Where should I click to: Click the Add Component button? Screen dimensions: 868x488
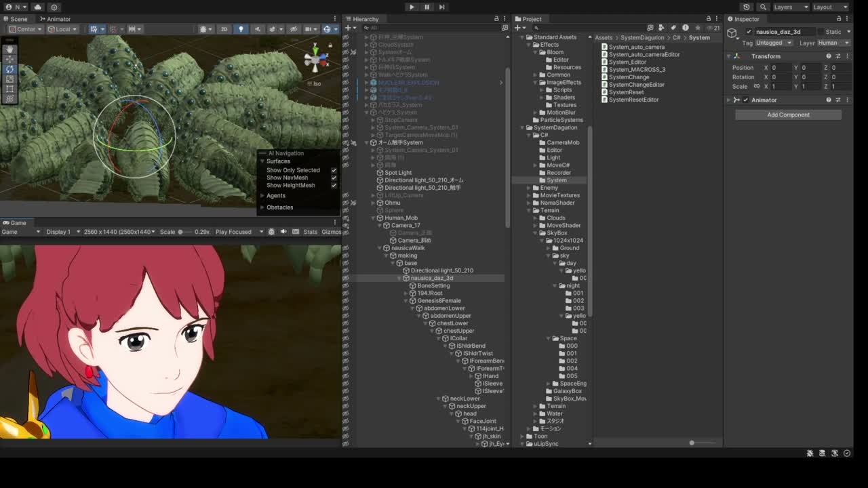point(788,115)
